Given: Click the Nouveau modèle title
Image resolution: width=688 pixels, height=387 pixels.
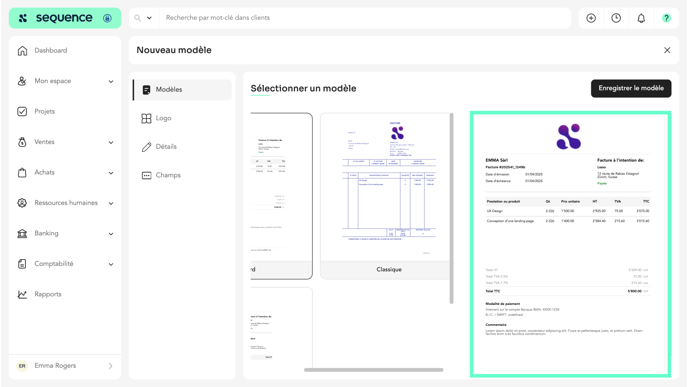Looking at the screenshot, I should (x=174, y=50).
